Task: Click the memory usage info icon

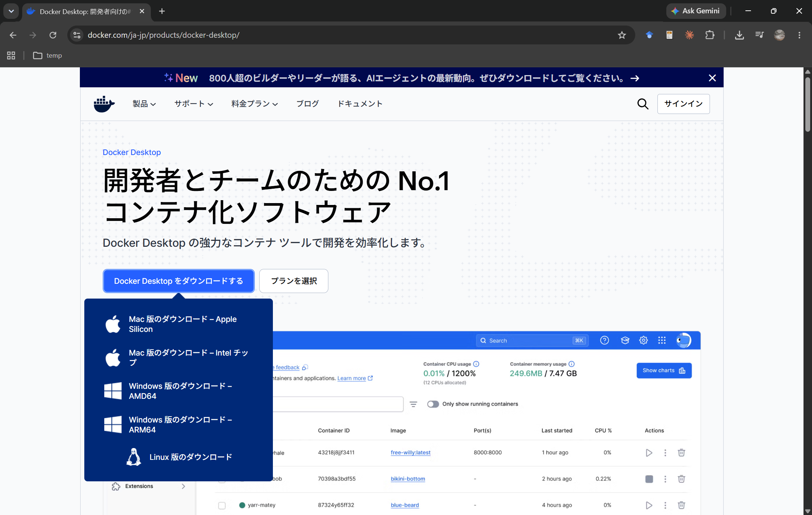Action: pos(571,364)
